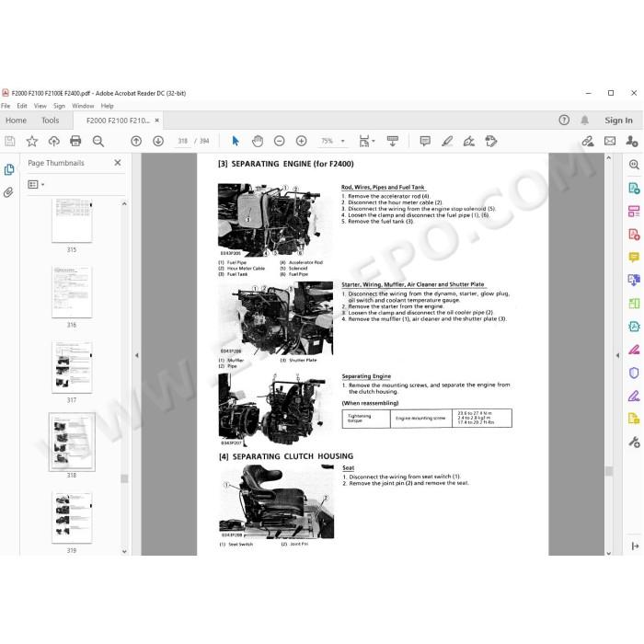Open Create PDF tool in right pane
The width and height of the screenshot is (644, 644).
[x=634, y=235]
